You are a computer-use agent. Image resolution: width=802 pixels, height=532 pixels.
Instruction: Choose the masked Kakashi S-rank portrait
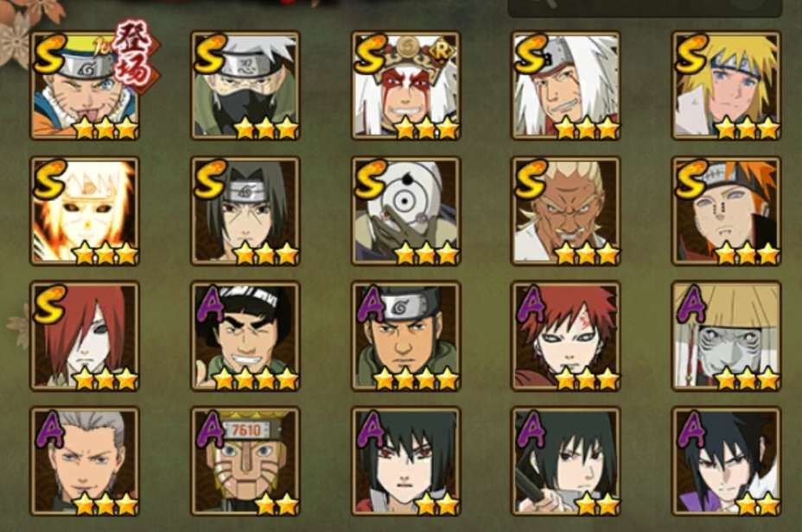(x=245, y=85)
